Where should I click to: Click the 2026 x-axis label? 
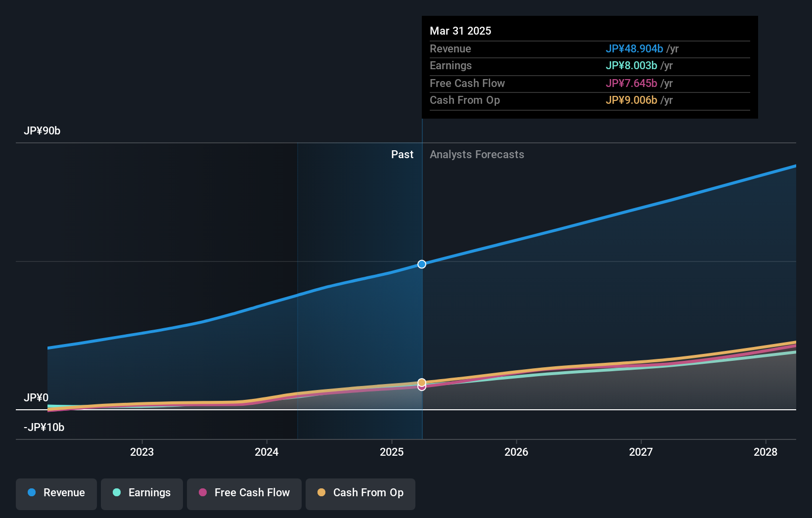[x=516, y=452]
